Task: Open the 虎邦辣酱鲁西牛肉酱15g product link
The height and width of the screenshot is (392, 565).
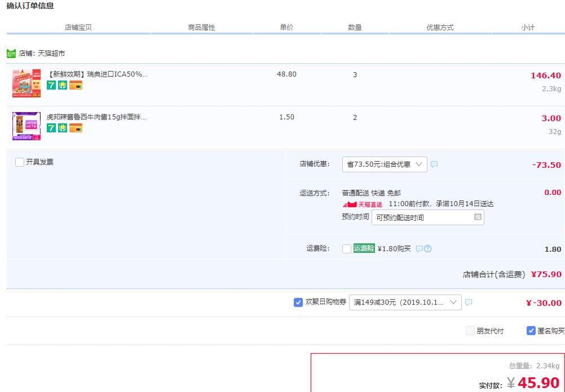Action: (96, 117)
